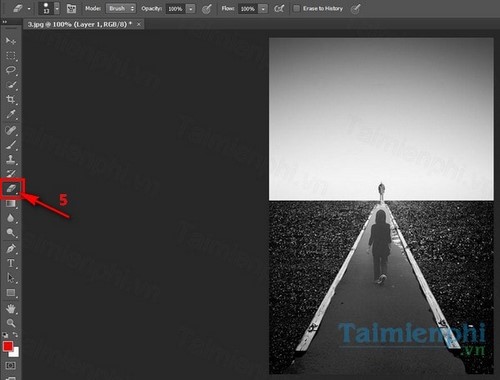The height and width of the screenshot is (380, 500).
Task: Select the Eraser tool in toolbar
Action: coord(11,189)
